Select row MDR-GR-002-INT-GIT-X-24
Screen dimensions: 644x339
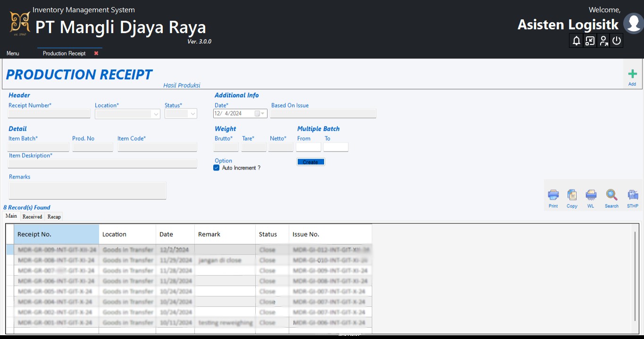pos(189,312)
